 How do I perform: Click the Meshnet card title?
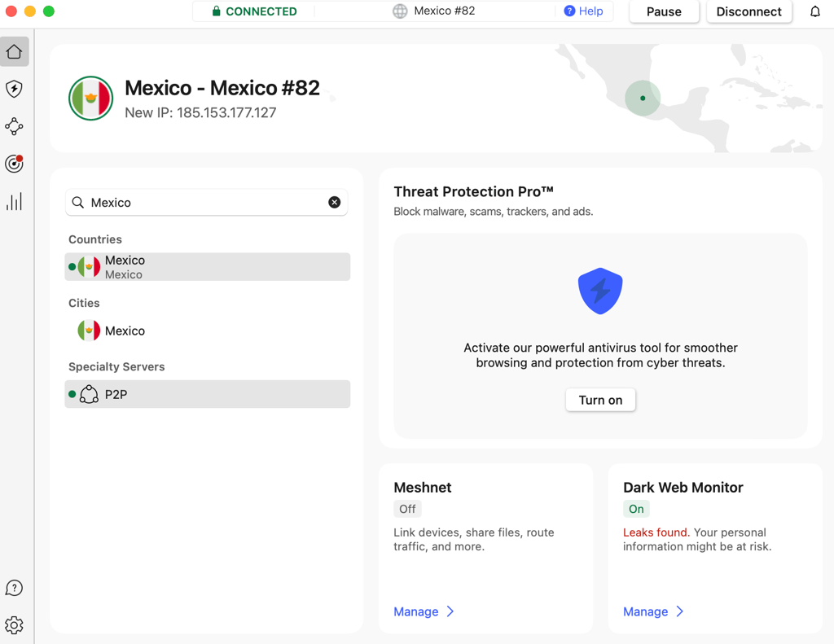pyautogui.click(x=423, y=488)
